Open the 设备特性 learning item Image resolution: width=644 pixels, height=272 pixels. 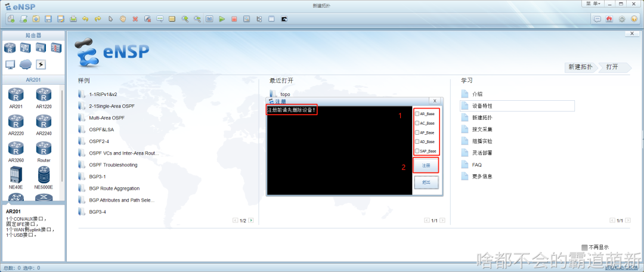pos(517,106)
